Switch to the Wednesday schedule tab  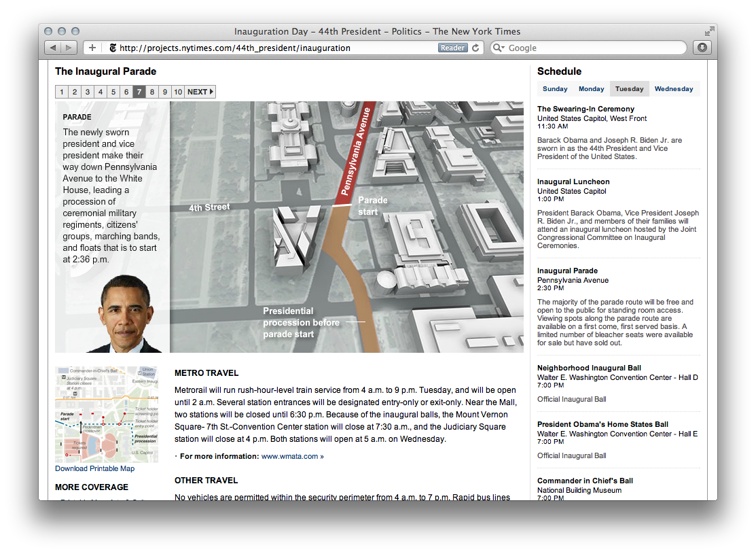[674, 88]
